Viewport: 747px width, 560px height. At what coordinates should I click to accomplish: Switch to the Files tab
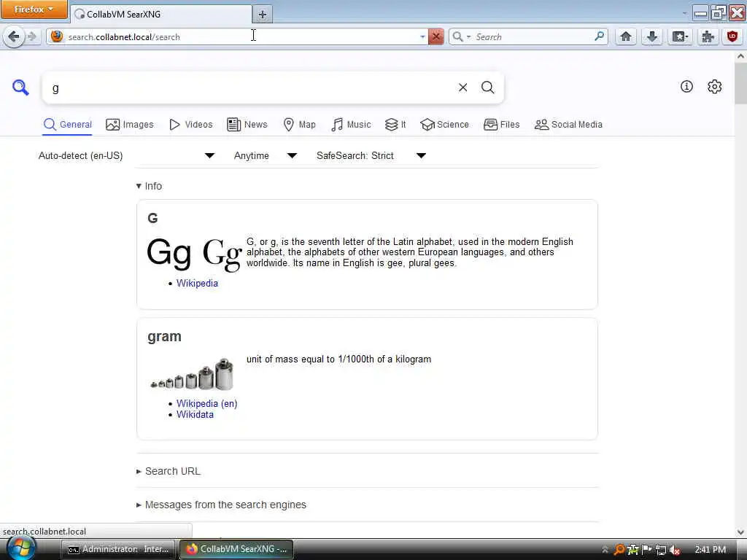point(501,125)
